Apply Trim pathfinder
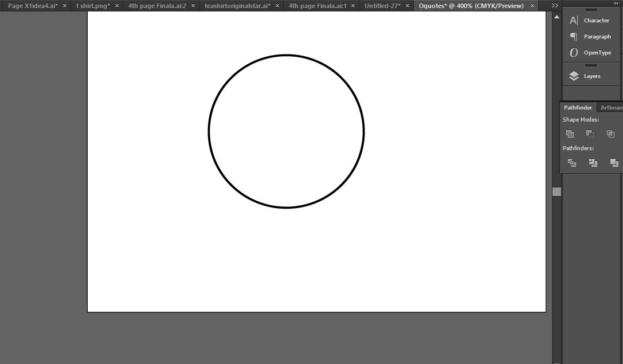This screenshot has width=623, height=364. 593,163
